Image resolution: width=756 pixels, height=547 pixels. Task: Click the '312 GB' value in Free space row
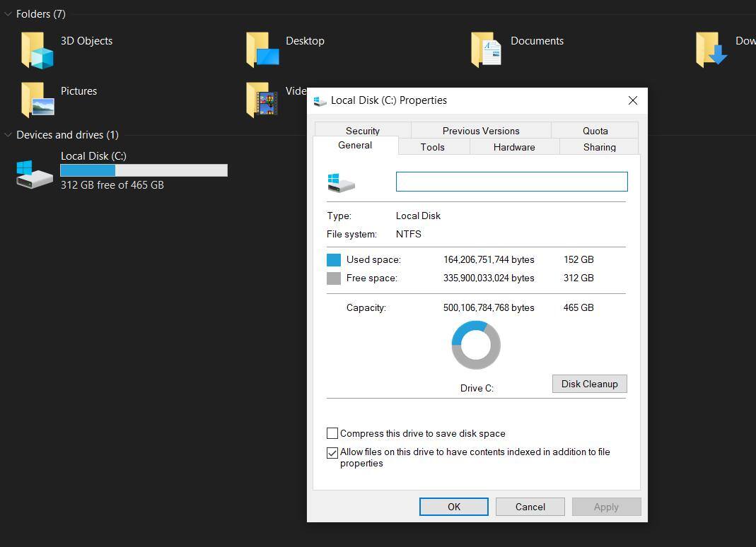click(x=578, y=278)
